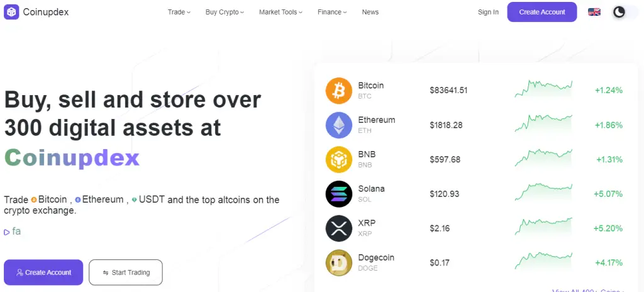The height and width of the screenshot is (292, 644).
Task: Click the small play icon beside 'fa'
Action: 7,232
